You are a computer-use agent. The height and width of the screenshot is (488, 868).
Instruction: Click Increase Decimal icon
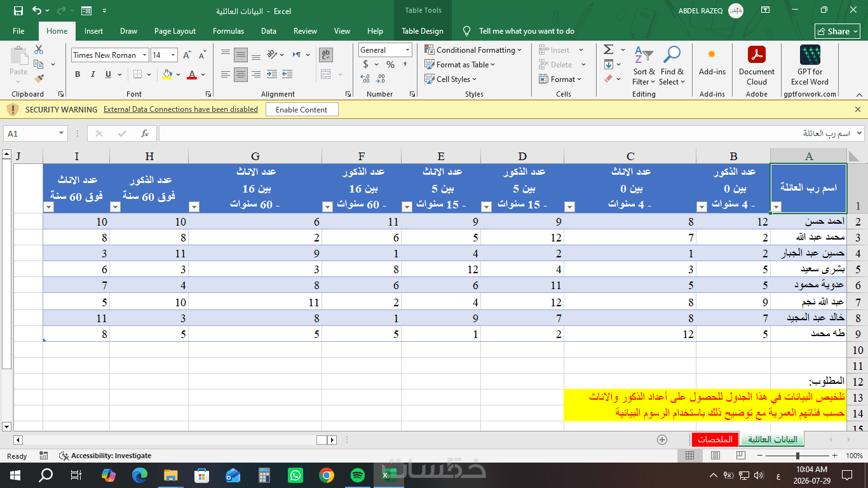click(365, 79)
